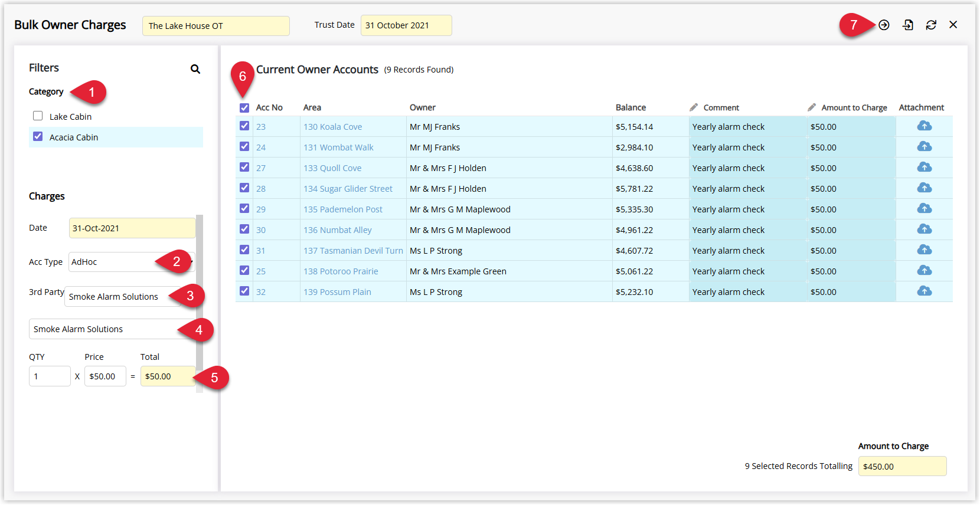Screen dimensions: 980x505
Task: Click the Attachment column header
Action: [921, 107]
